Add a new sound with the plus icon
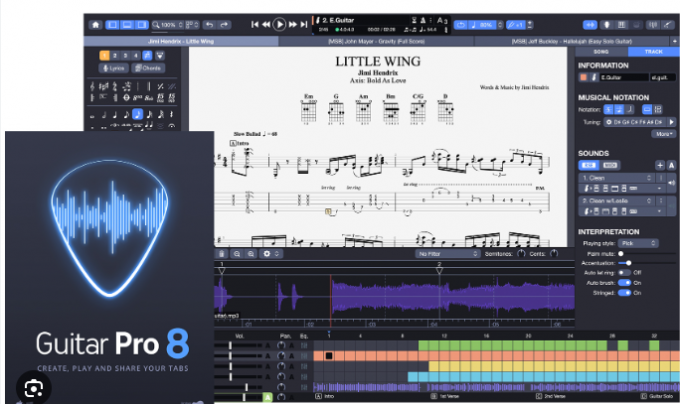Screen dimensions: 680x404 click(659, 165)
